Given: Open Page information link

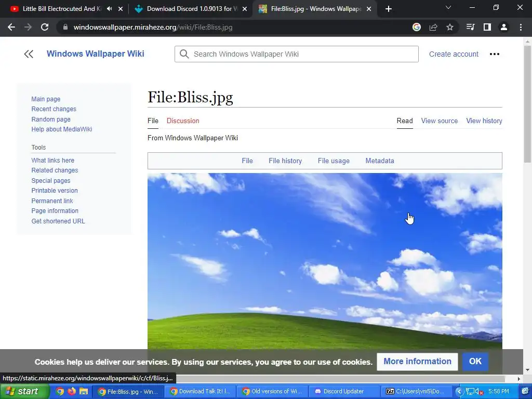Looking at the screenshot, I should point(55,211).
